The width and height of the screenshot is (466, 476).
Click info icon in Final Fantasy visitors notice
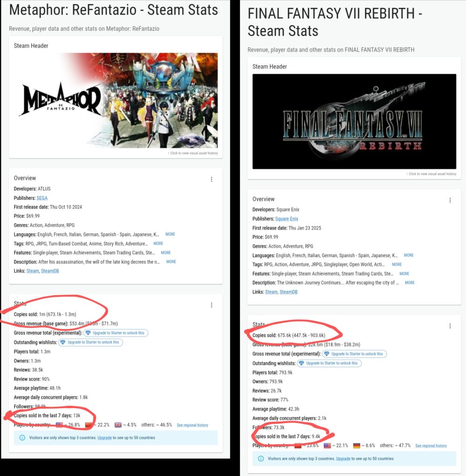(260, 459)
